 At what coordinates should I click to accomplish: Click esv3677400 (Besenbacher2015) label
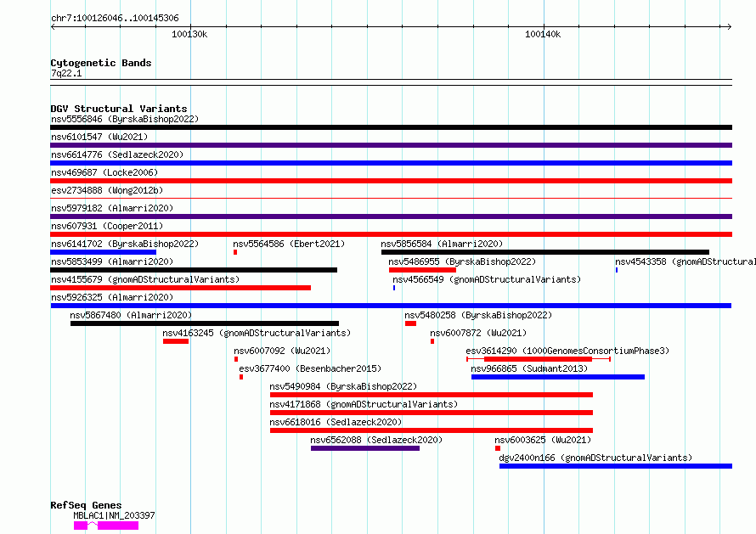tap(310, 368)
